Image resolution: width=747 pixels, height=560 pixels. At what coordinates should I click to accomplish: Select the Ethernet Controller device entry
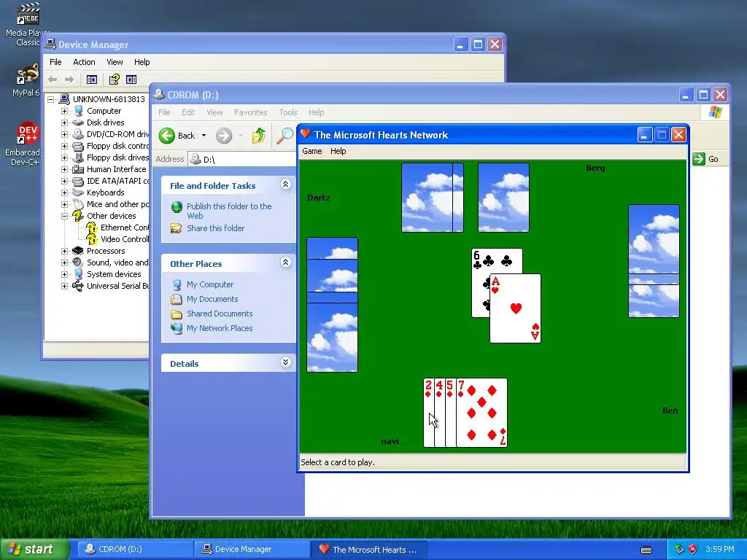point(124,227)
